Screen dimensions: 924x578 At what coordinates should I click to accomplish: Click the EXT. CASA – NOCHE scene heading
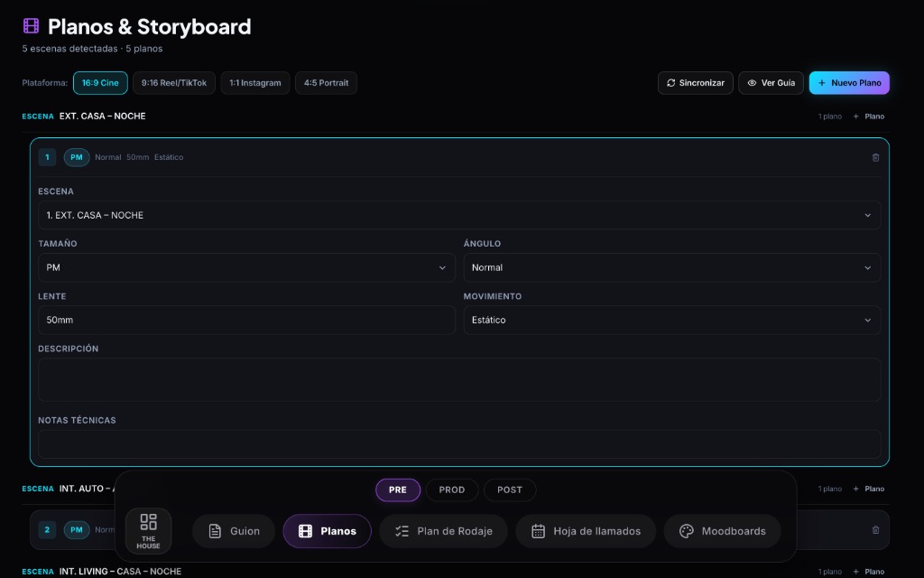point(103,117)
